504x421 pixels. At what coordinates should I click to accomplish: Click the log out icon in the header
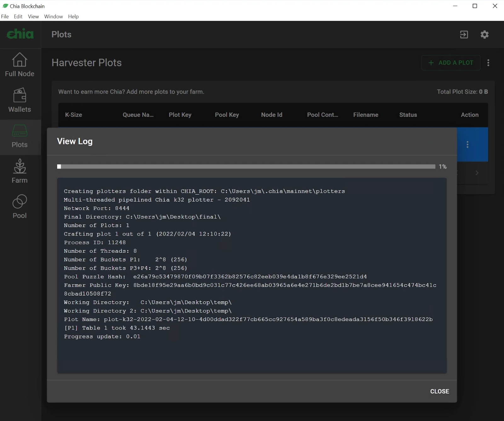[x=464, y=34]
